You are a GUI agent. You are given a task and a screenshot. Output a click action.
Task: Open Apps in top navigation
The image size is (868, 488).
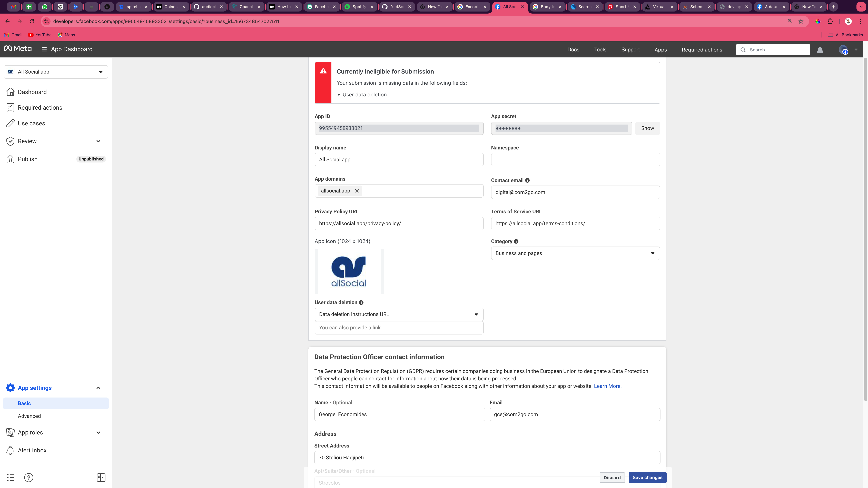pos(660,49)
